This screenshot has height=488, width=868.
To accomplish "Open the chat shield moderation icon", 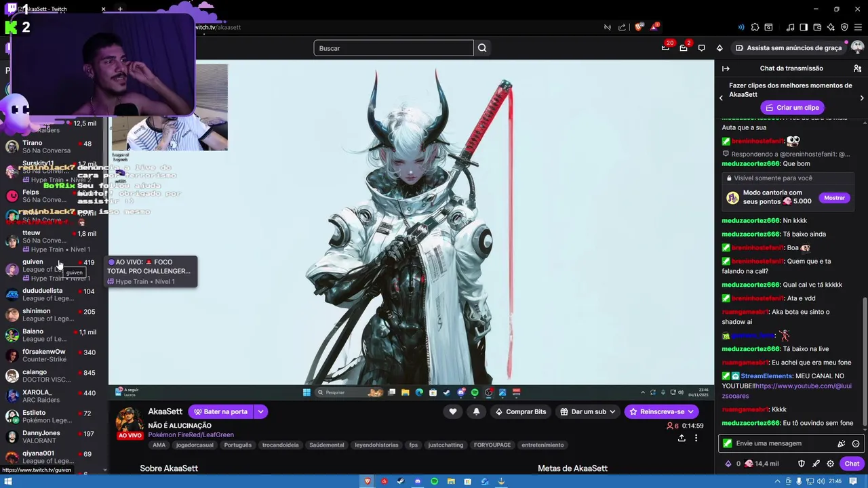I will (801, 464).
